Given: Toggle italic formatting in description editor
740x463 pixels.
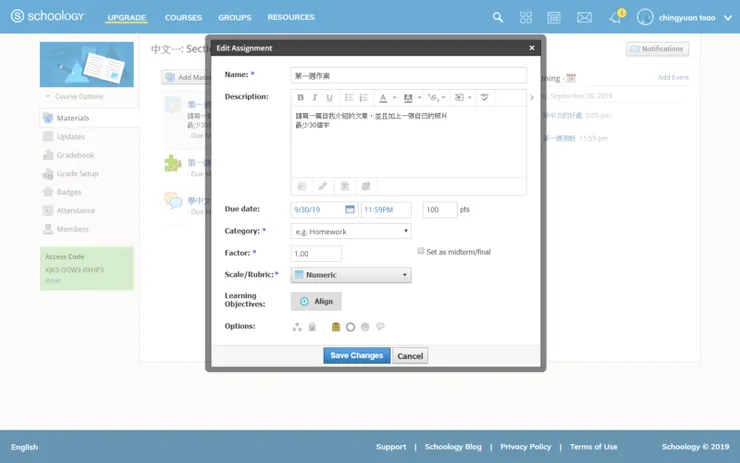Looking at the screenshot, I should coord(315,98).
